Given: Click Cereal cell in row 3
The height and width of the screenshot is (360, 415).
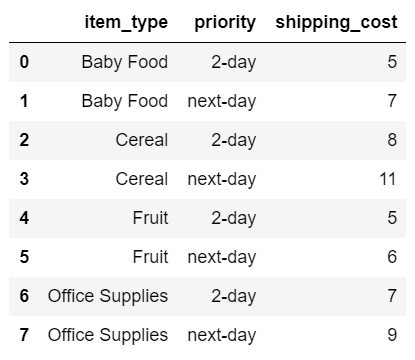Looking at the screenshot, I should 142,179.
